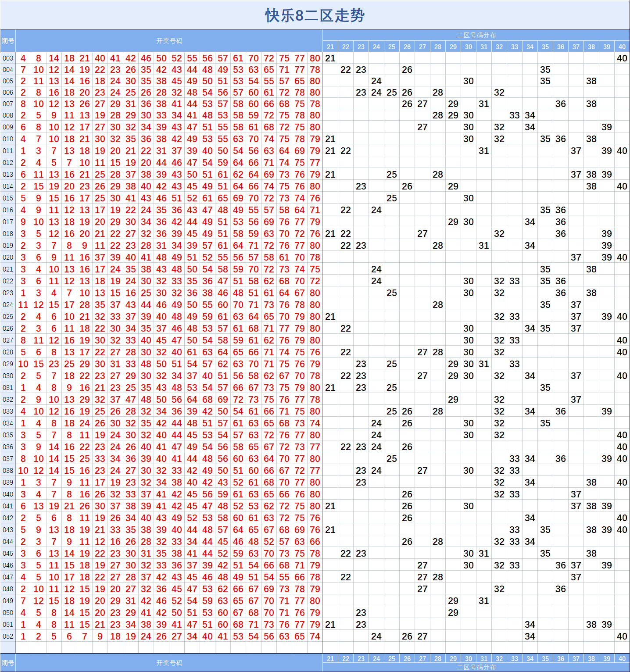Viewport: 630px width, 672px height.
Task: Click zone number 33 in row 008
Action: click(x=515, y=115)
